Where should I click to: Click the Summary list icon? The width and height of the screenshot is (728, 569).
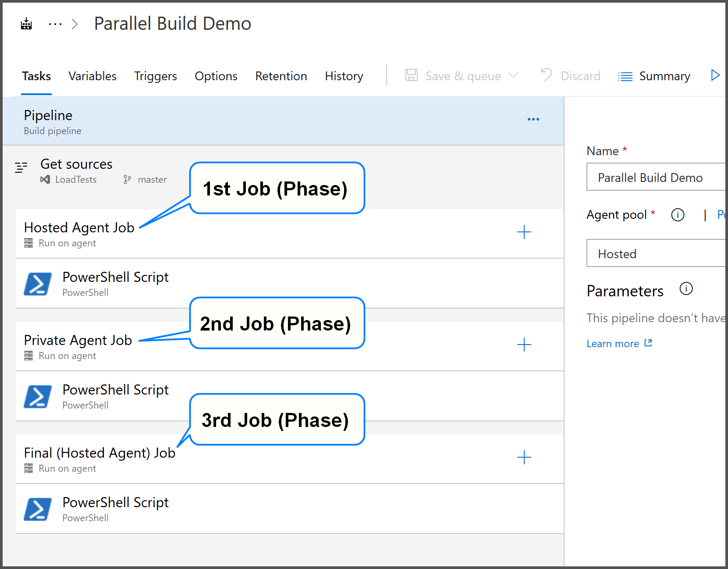click(625, 76)
